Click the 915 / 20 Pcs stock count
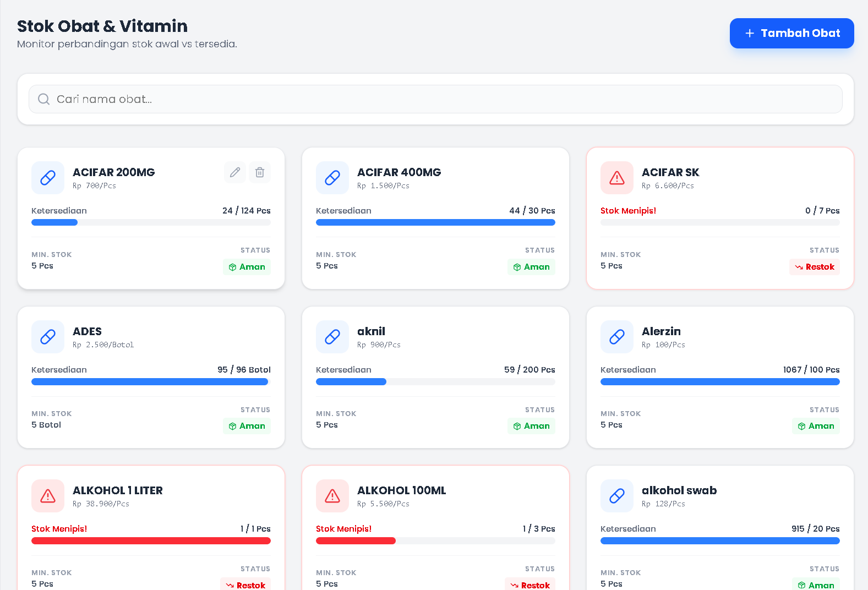The width and height of the screenshot is (868, 590). click(x=816, y=529)
